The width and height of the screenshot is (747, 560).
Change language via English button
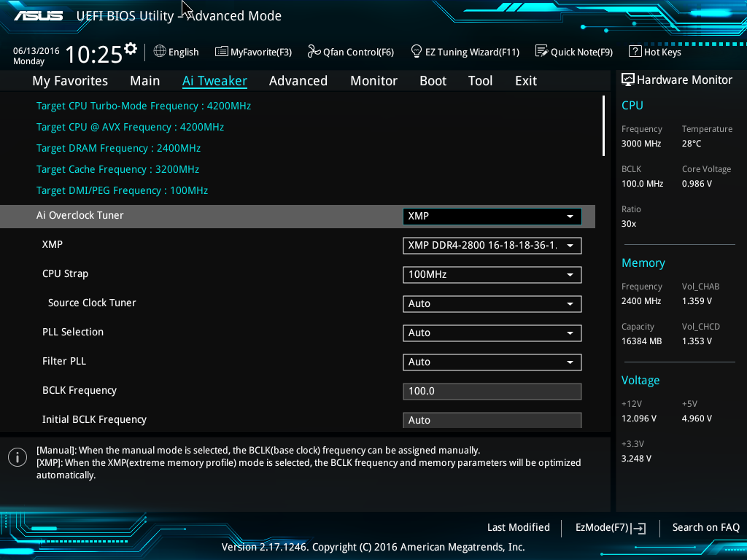point(177,52)
